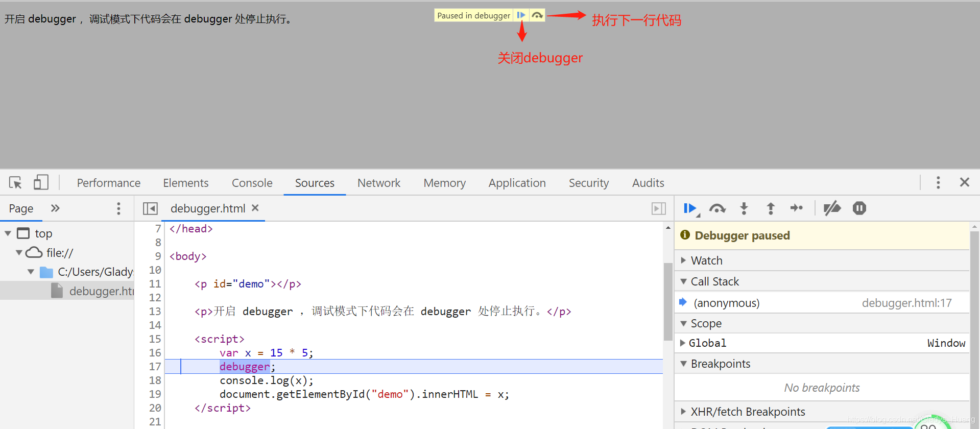Click line number 17 in gutter

click(x=155, y=366)
